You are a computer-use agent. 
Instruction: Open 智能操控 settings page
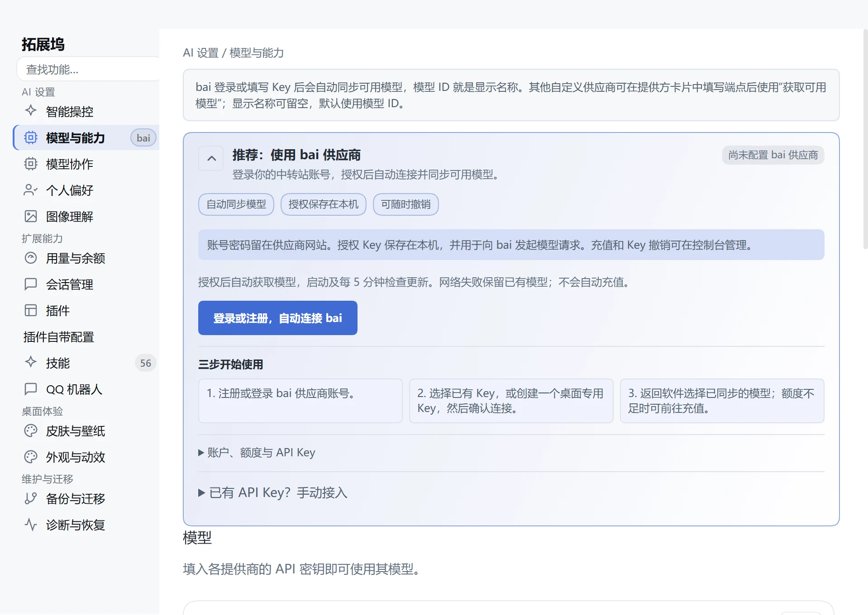[x=86, y=111]
